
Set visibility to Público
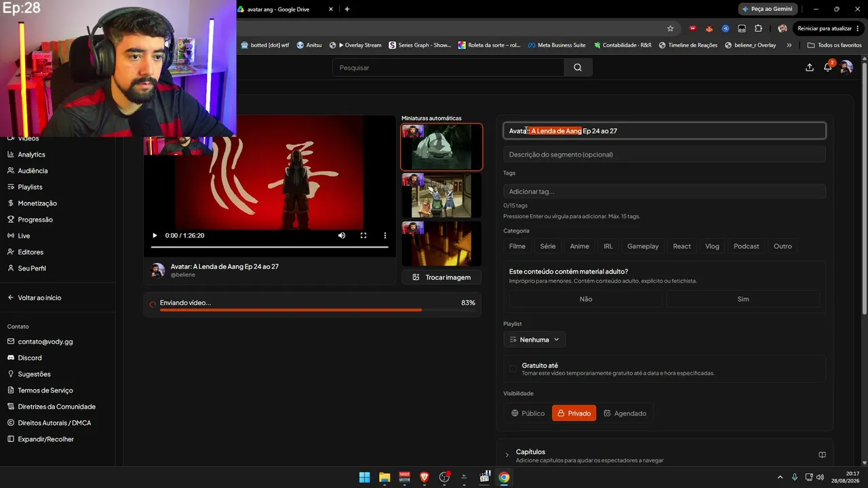[x=528, y=413]
